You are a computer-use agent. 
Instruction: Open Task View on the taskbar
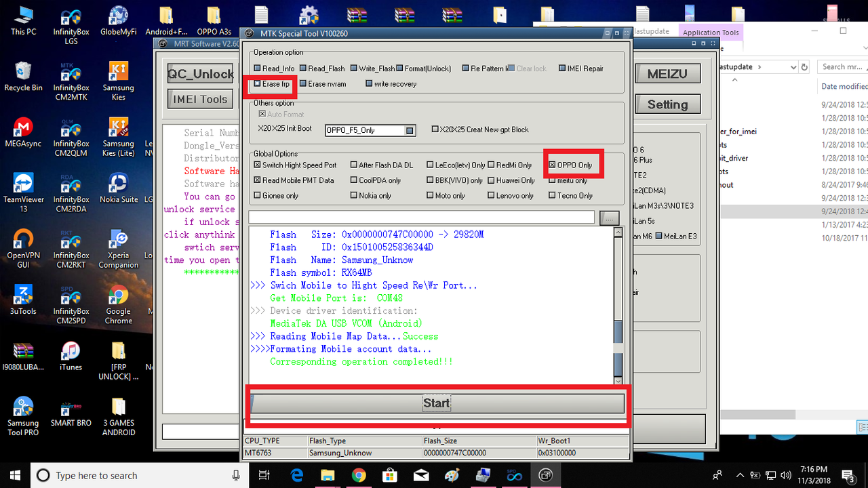[264, 475]
